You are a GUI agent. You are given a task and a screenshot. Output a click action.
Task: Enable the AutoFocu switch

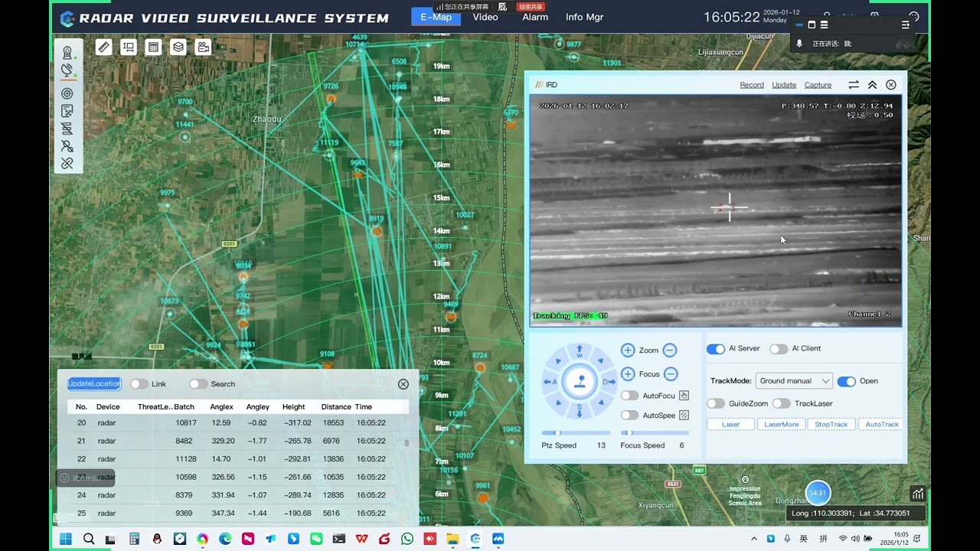[629, 396]
